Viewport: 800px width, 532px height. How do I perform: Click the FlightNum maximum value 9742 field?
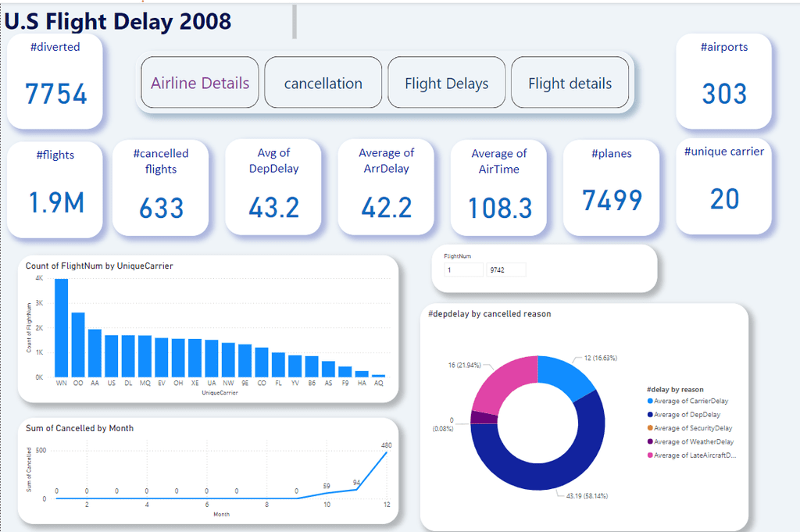(x=506, y=270)
